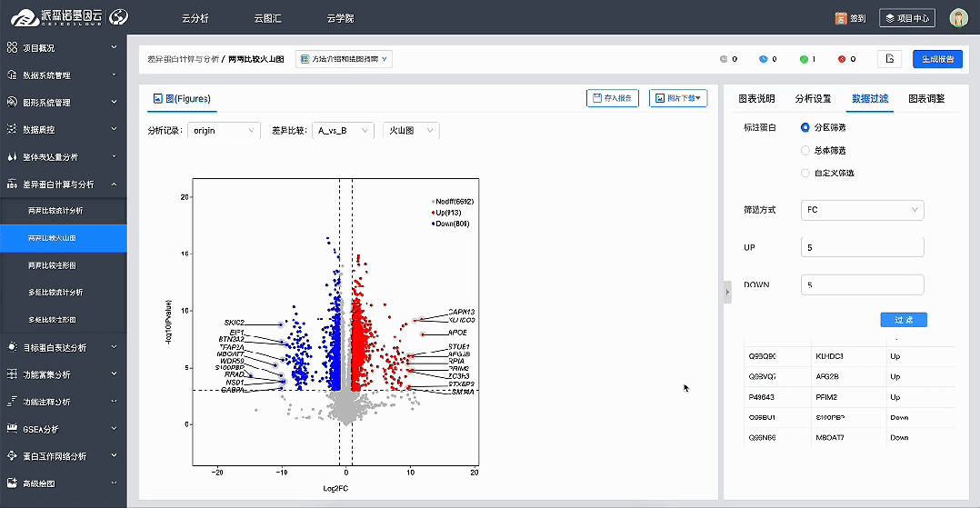Collapse the right panel with the arrow handle
The width and height of the screenshot is (980, 508).
[x=727, y=291]
